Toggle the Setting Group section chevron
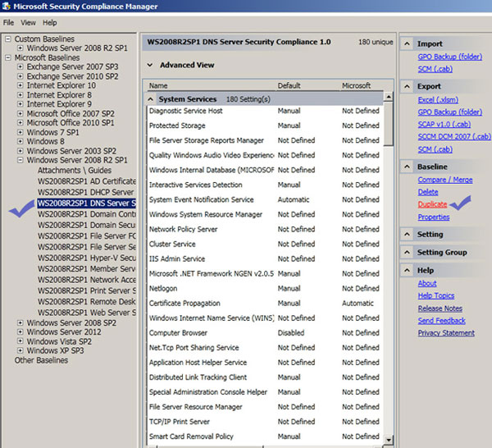The height and width of the screenshot is (448, 492). pyautogui.click(x=407, y=252)
